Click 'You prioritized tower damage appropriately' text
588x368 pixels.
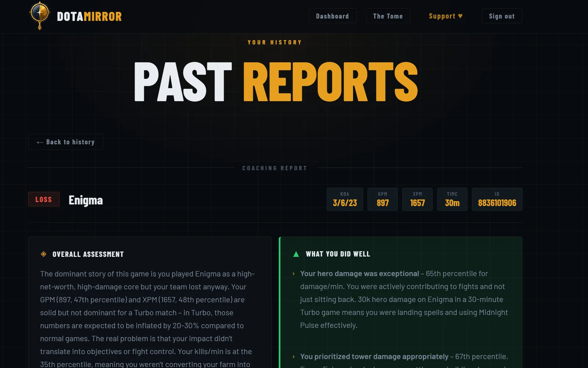[x=374, y=357]
